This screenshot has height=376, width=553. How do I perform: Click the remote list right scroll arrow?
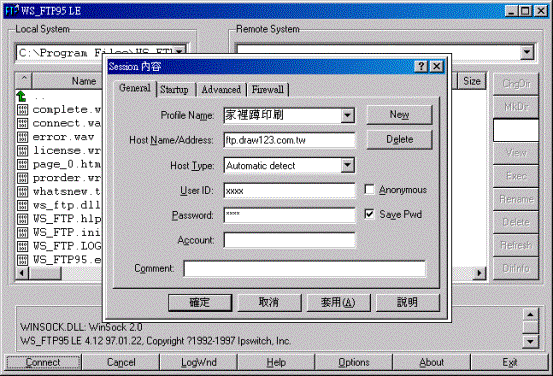(479, 273)
